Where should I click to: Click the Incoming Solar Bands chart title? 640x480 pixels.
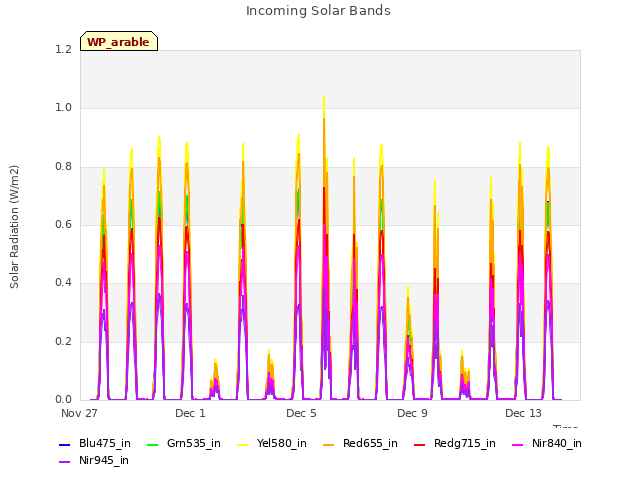[x=318, y=11]
